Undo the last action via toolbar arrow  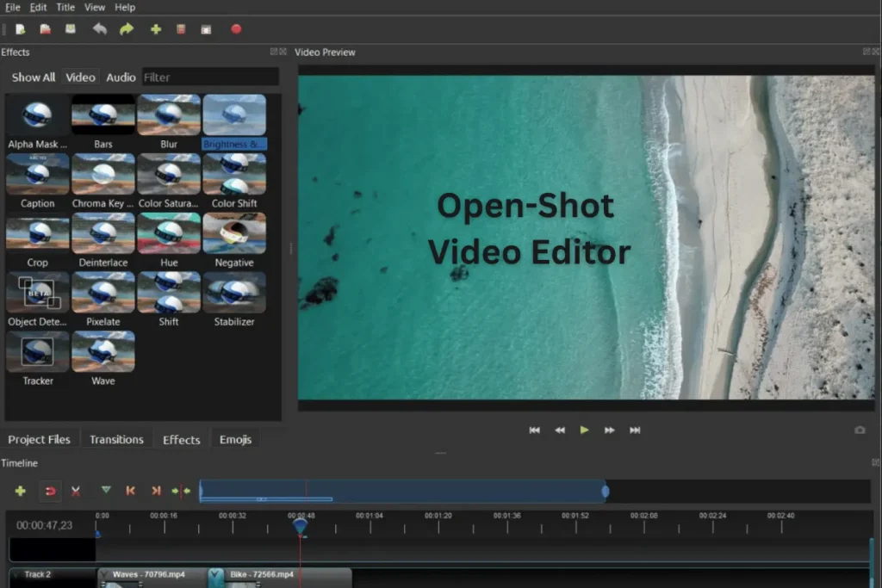(100, 29)
